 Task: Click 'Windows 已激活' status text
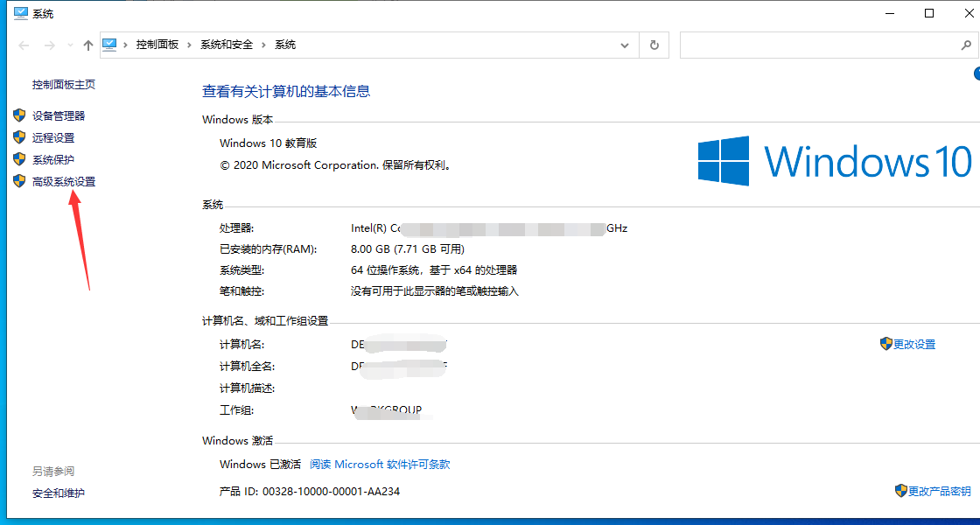click(x=261, y=465)
